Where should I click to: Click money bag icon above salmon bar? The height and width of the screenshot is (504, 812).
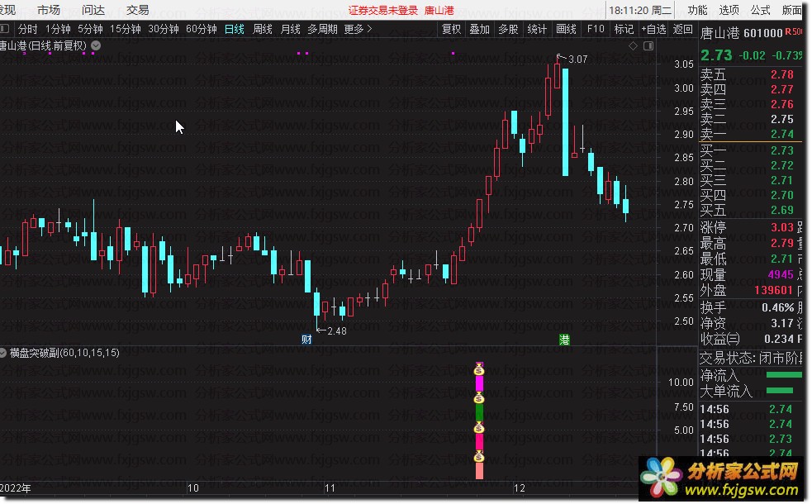tap(479, 457)
